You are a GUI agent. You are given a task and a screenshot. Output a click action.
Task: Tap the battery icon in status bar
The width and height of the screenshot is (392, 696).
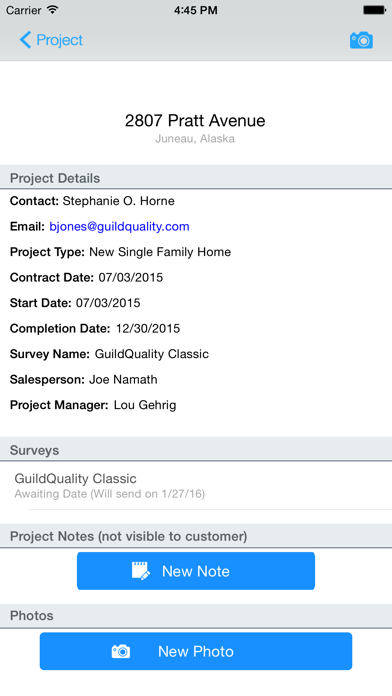(375, 10)
